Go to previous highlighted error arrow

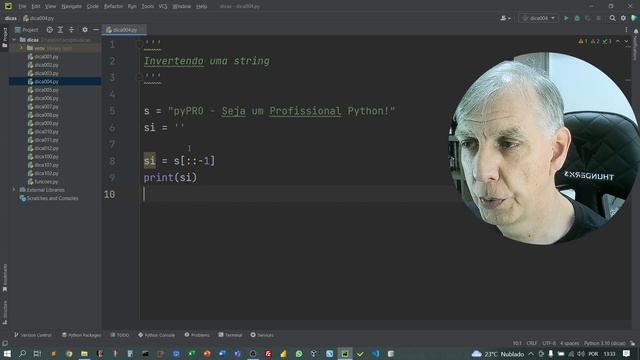click(618, 41)
